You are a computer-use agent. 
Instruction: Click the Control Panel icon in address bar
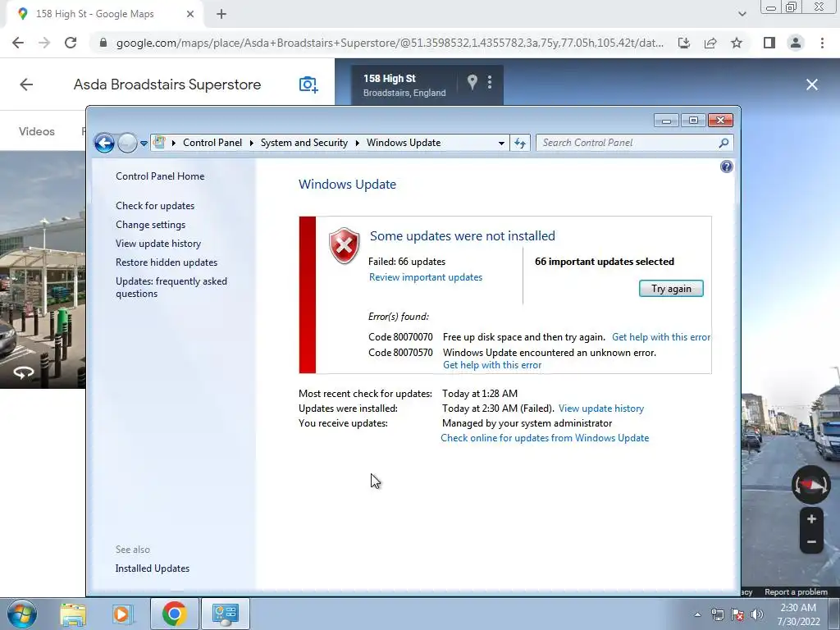pos(159,143)
